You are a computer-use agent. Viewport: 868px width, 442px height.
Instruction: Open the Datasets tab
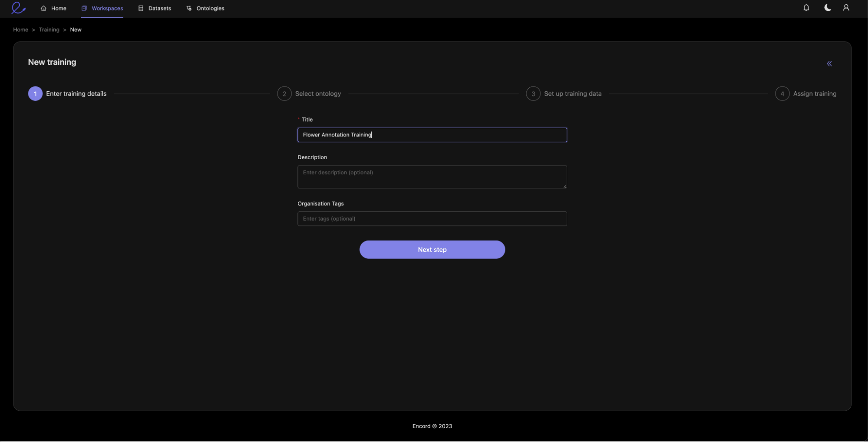(155, 8)
